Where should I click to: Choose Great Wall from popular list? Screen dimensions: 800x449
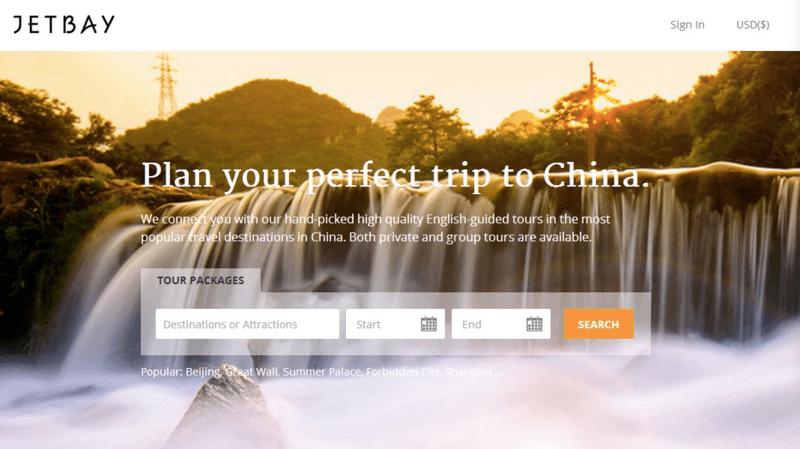point(252,372)
